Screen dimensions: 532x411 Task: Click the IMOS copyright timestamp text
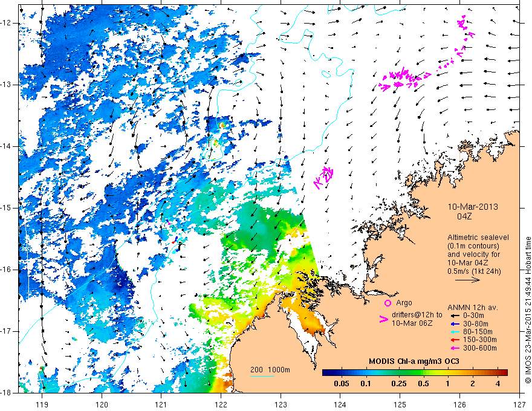[x=528, y=311]
